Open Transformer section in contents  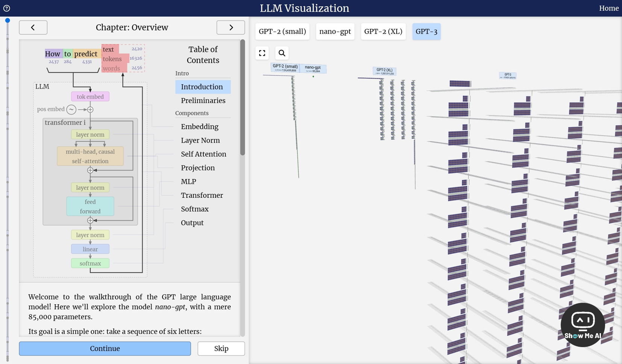(203, 195)
